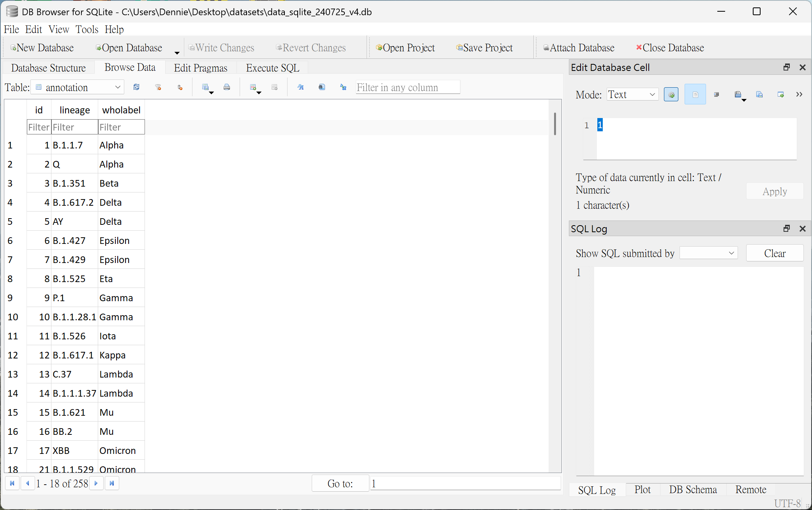Open the annotation table dropdown

click(78, 87)
